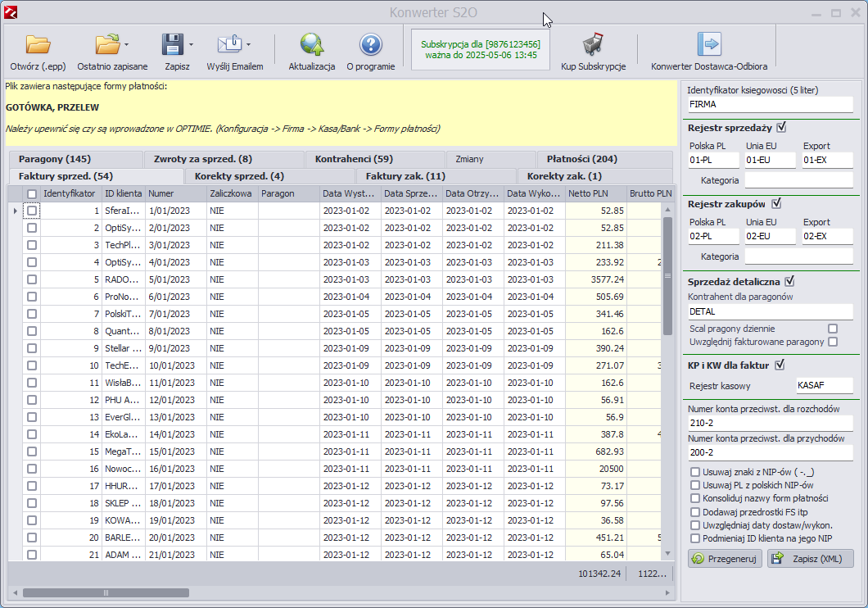Viewport: 868px width, 608px height.
Task: Expand the Zapisz dropdown arrow
Action: (x=191, y=44)
